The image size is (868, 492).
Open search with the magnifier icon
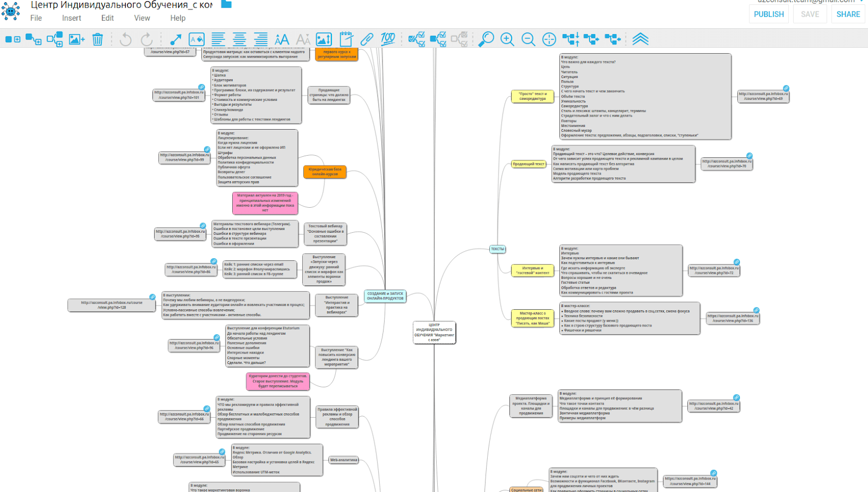pos(486,39)
